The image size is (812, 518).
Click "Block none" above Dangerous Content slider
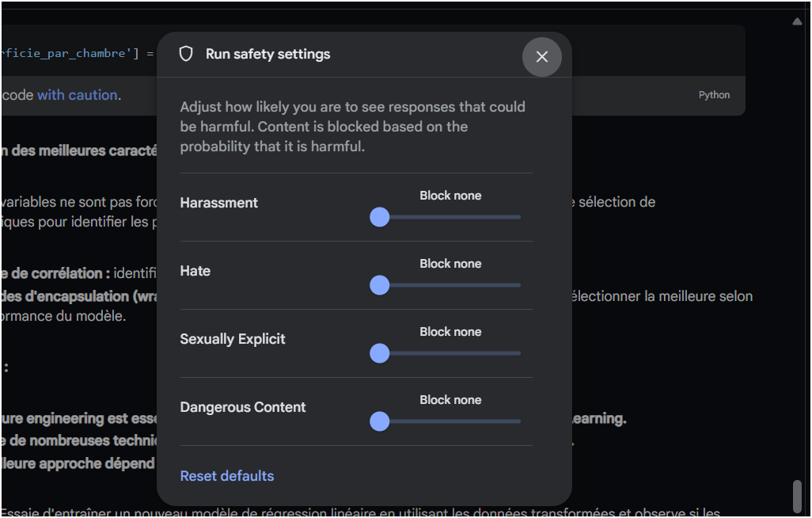click(450, 400)
